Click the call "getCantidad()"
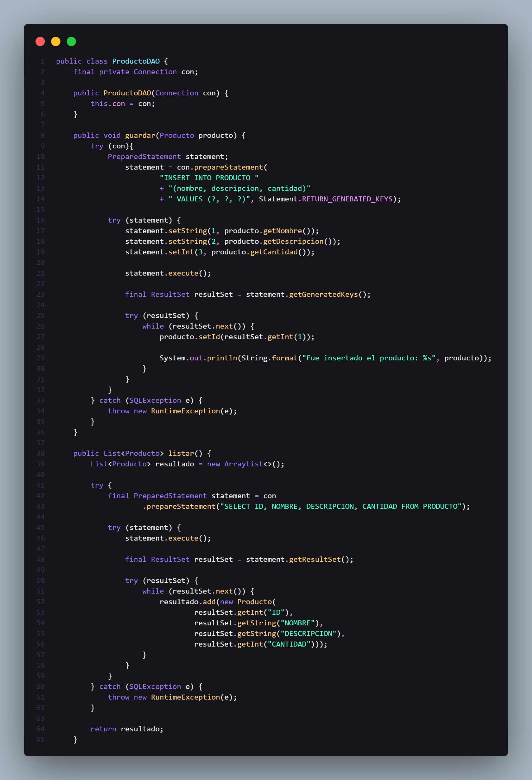Viewport: 532px width, 780px height. tap(278, 252)
